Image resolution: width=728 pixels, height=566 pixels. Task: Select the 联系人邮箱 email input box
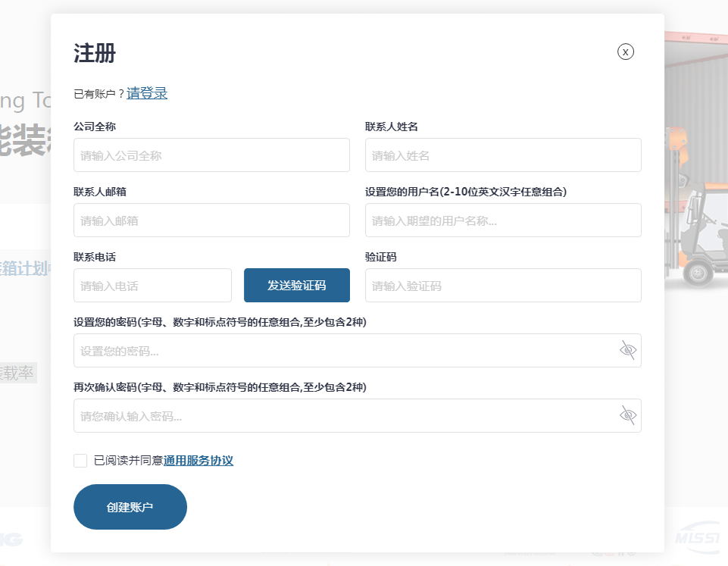(x=211, y=220)
